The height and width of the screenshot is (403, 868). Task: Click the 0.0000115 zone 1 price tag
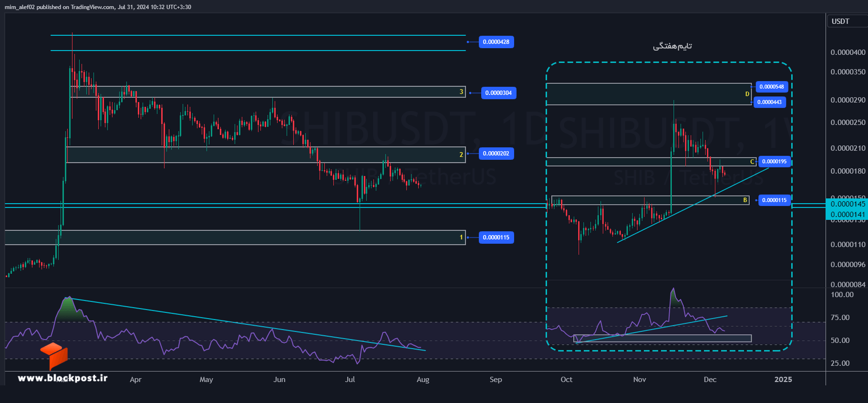[496, 238]
